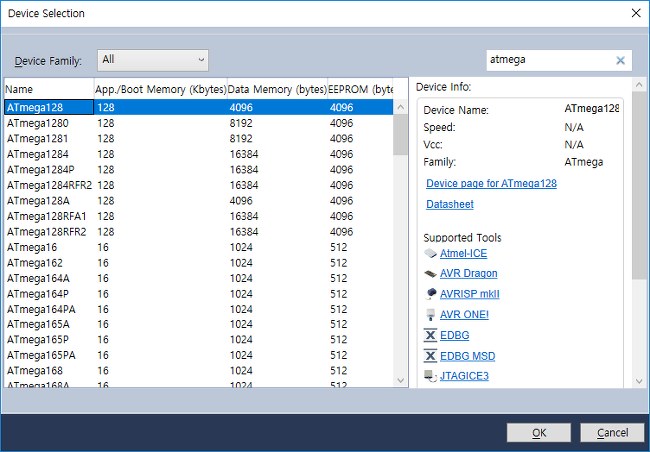Click the JTAGICE3 tool icon

tap(430, 376)
